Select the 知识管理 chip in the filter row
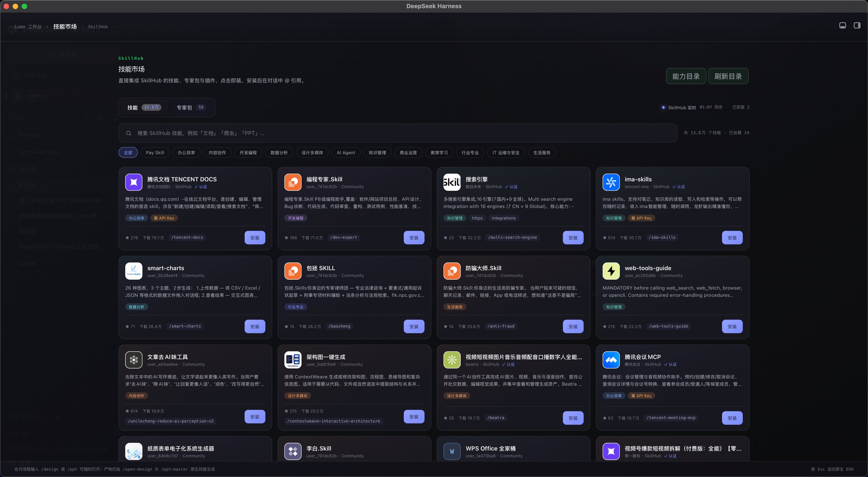The image size is (868, 477). point(377,153)
